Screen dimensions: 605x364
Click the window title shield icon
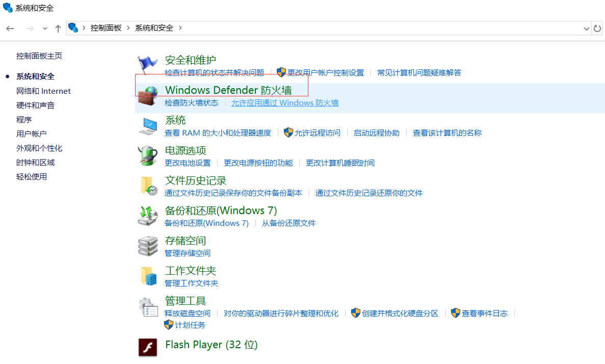tap(8, 8)
